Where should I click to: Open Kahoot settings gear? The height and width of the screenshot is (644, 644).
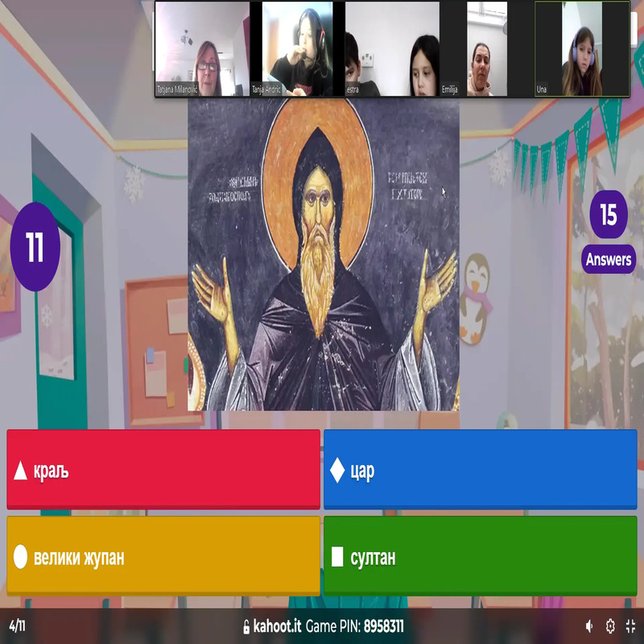tap(610, 626)
